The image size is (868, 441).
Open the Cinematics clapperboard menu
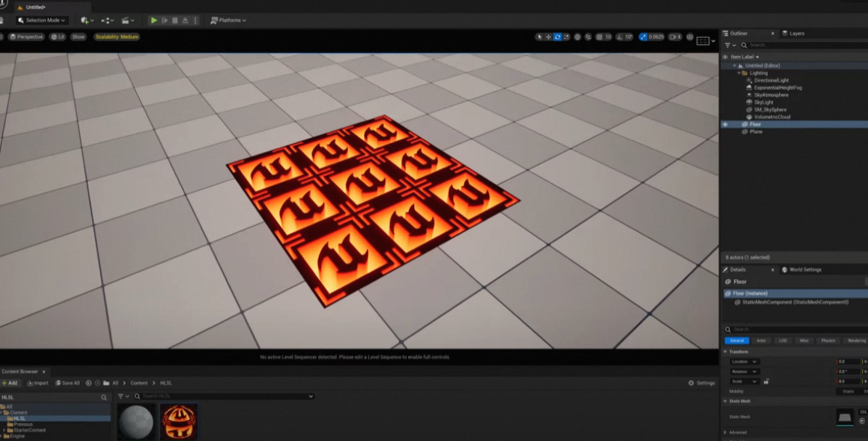(128, 20)
